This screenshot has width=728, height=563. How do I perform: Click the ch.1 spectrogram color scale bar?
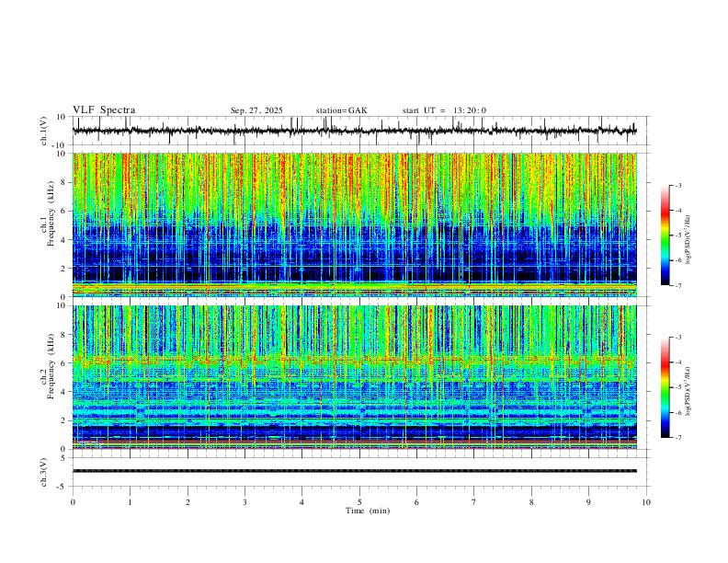click(x=665, y=236)
